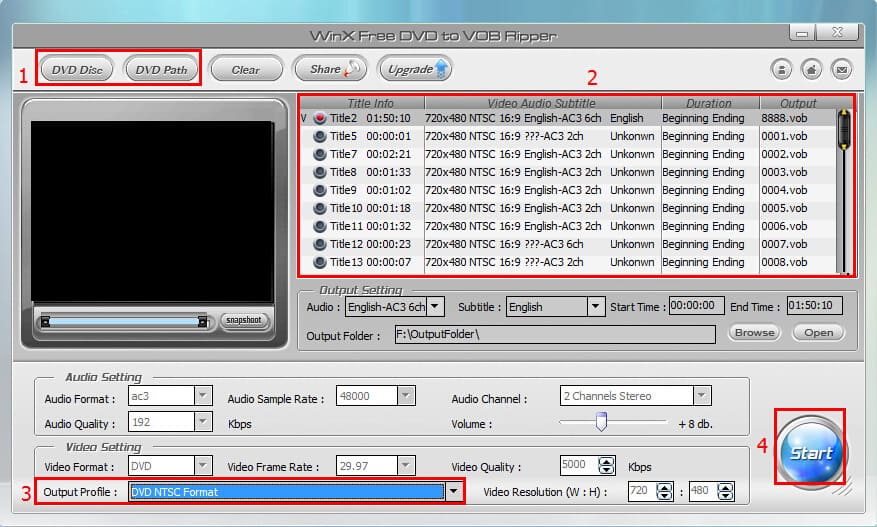877x527 pixels.
Task: Open the home page icon
Action: click(812, 69)
